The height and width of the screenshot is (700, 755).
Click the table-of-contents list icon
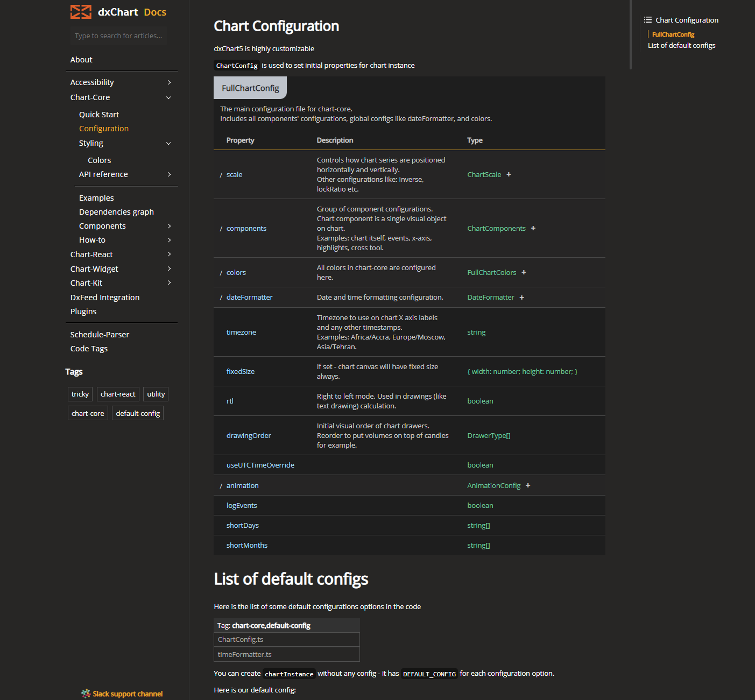tap(648, 20)
